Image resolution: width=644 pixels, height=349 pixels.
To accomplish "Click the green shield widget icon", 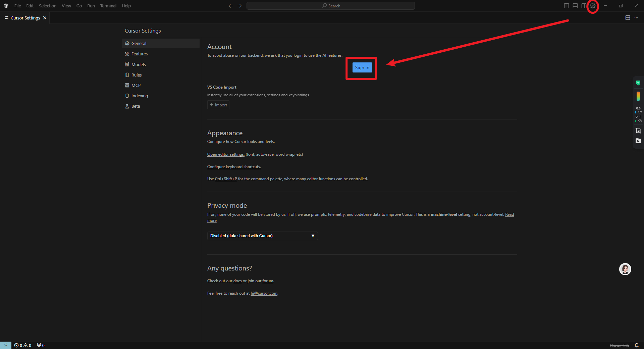I will (638, 83).
